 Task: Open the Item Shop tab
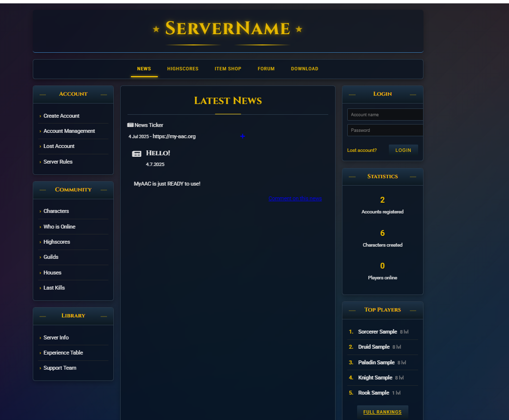pyautogui.click(x=228, y=69)
